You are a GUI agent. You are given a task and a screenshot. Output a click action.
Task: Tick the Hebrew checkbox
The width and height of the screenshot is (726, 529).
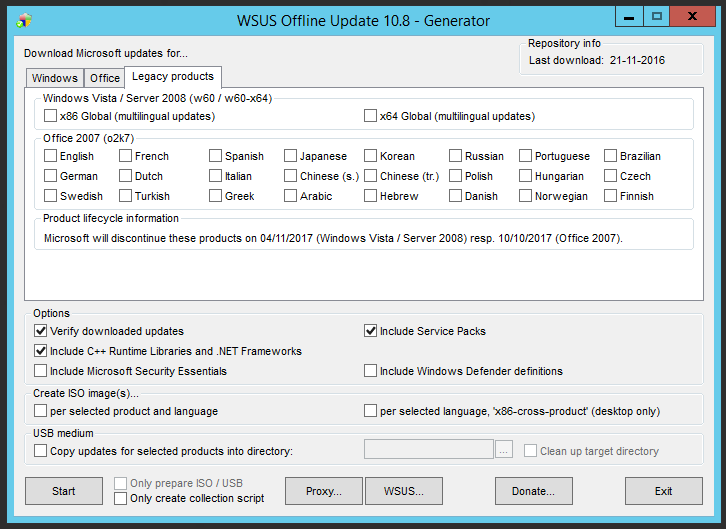370,196
